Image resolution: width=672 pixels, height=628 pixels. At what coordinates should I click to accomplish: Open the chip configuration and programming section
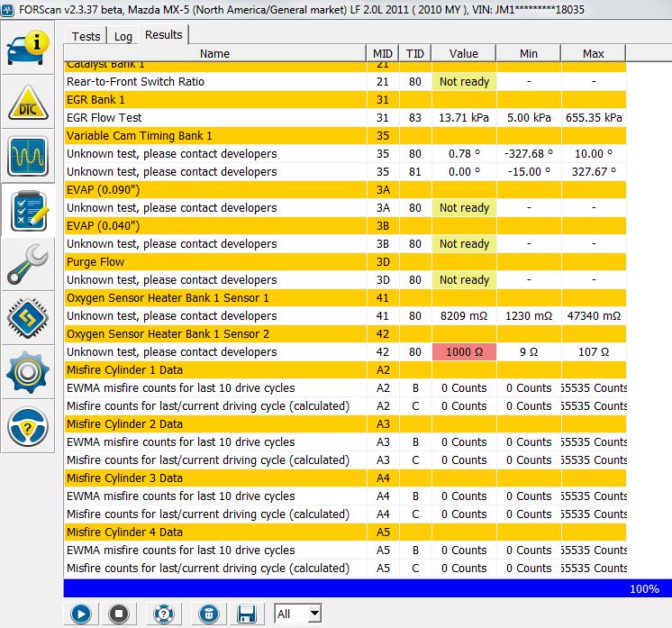pos(28,318)
